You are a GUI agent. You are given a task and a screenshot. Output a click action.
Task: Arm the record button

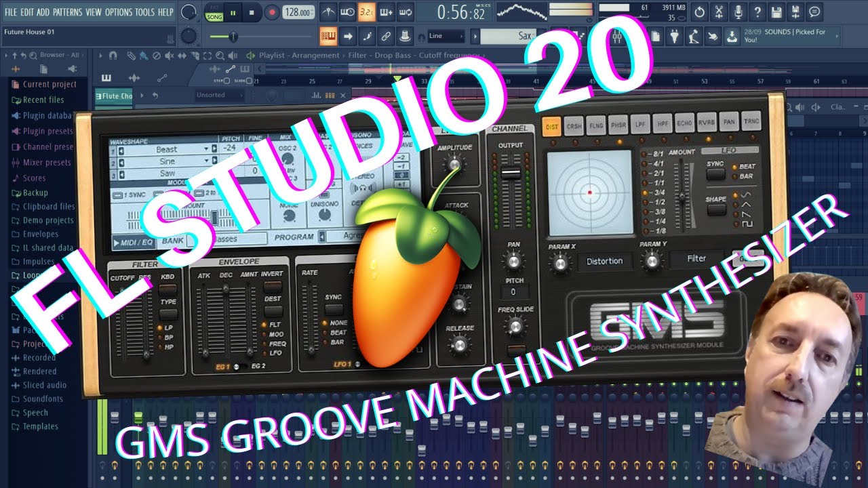pos(272,12)
